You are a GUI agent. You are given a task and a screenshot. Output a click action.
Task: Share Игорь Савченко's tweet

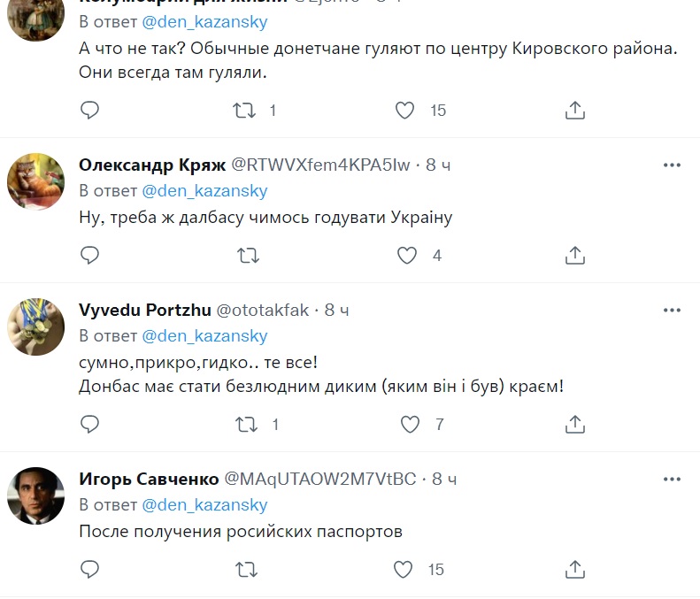click(574, 569)
